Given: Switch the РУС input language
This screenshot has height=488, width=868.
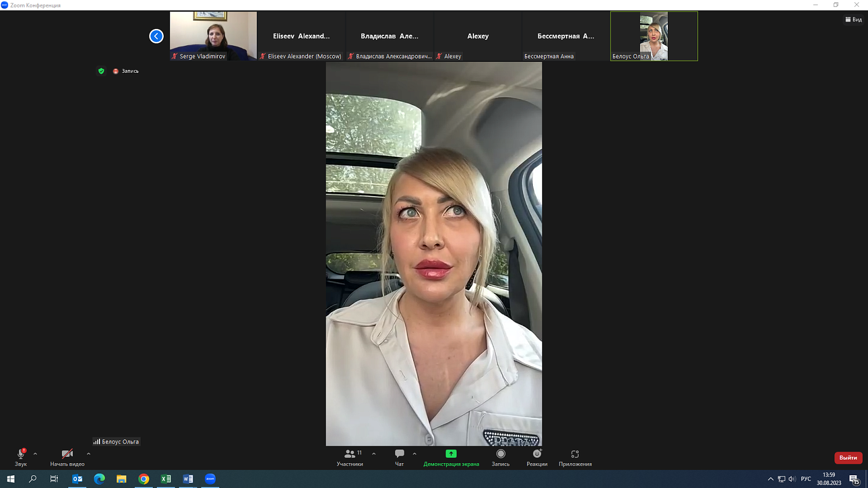Looking at the screenshot, I should tap(806, 479).
